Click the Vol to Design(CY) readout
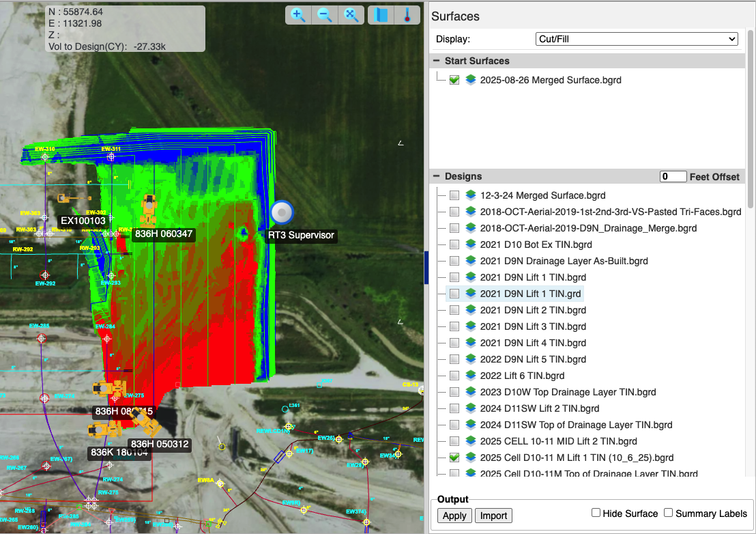The width and height of the screenshot is (756, 534). click(107, 47)
